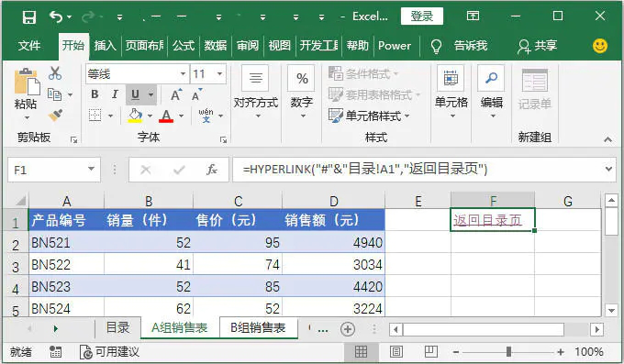Click the zoom slider handle
This screenshot has height=364, width=624.
[x=508, y=352]
